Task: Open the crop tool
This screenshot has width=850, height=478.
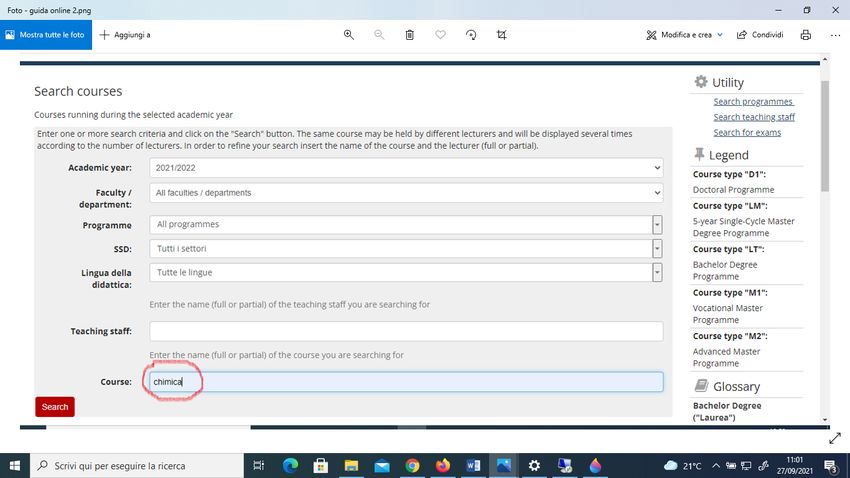Action: tap(501, 35)
